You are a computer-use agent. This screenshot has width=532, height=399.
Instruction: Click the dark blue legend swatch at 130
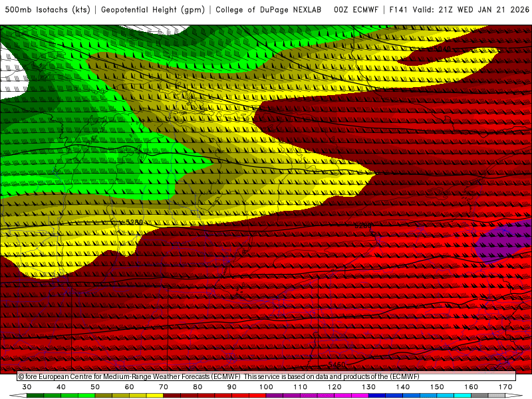coord(377,396)
